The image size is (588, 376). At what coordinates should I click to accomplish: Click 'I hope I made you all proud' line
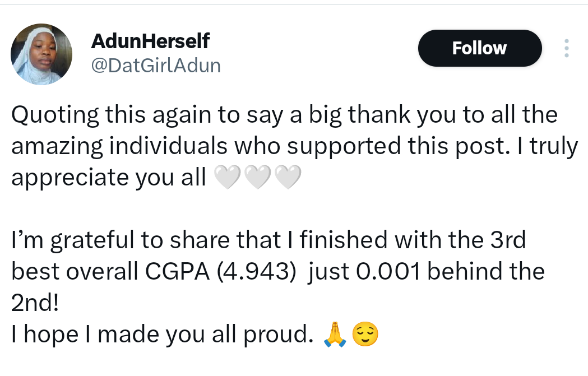click(161, 335)
